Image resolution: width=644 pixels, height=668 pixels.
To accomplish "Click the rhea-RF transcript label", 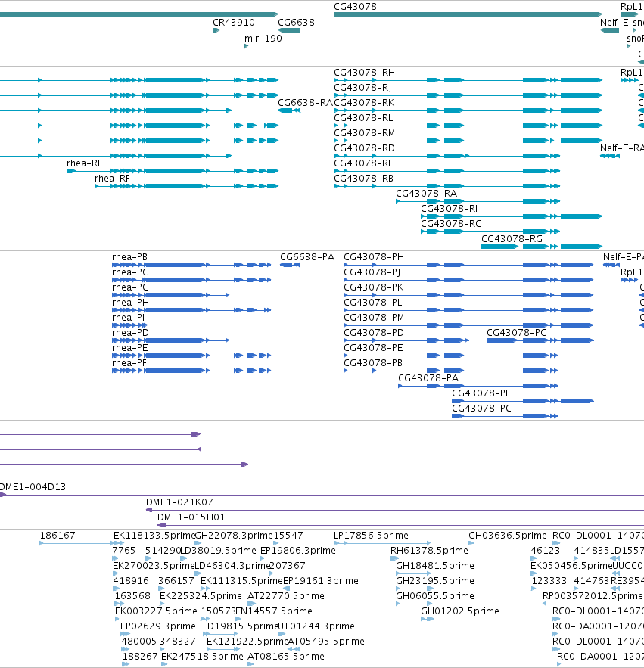I will point(112,178).
